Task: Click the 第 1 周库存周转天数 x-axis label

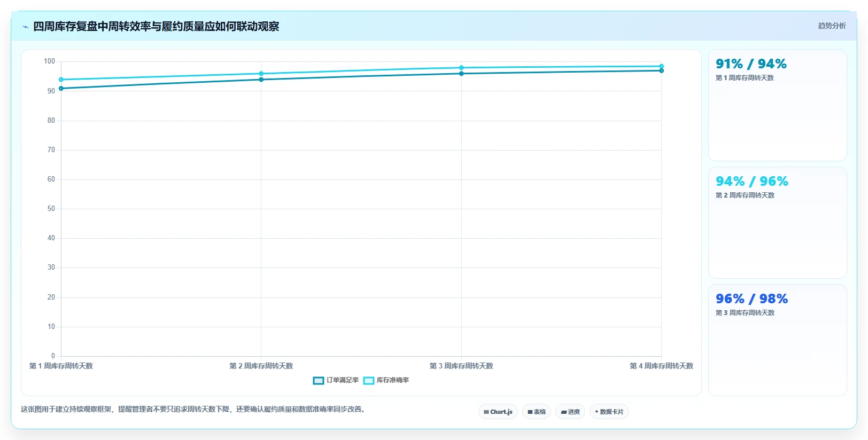Action: point(61,366)
